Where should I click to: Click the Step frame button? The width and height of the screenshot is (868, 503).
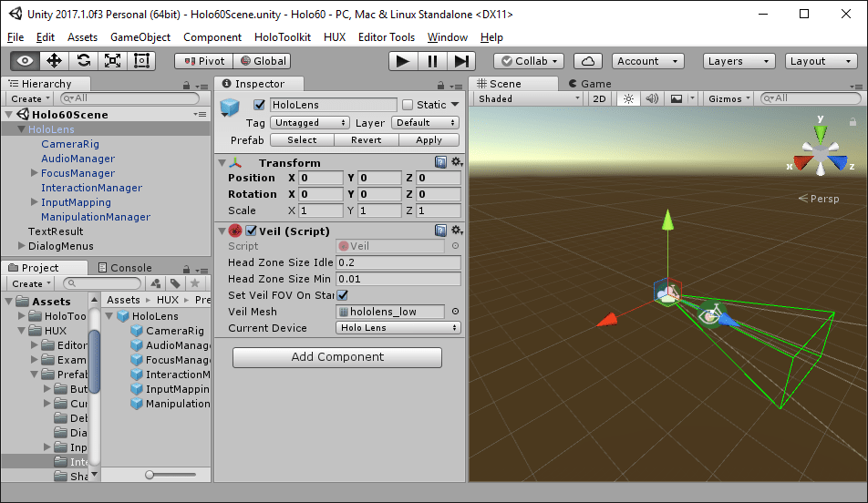click(x=462, y=61)
